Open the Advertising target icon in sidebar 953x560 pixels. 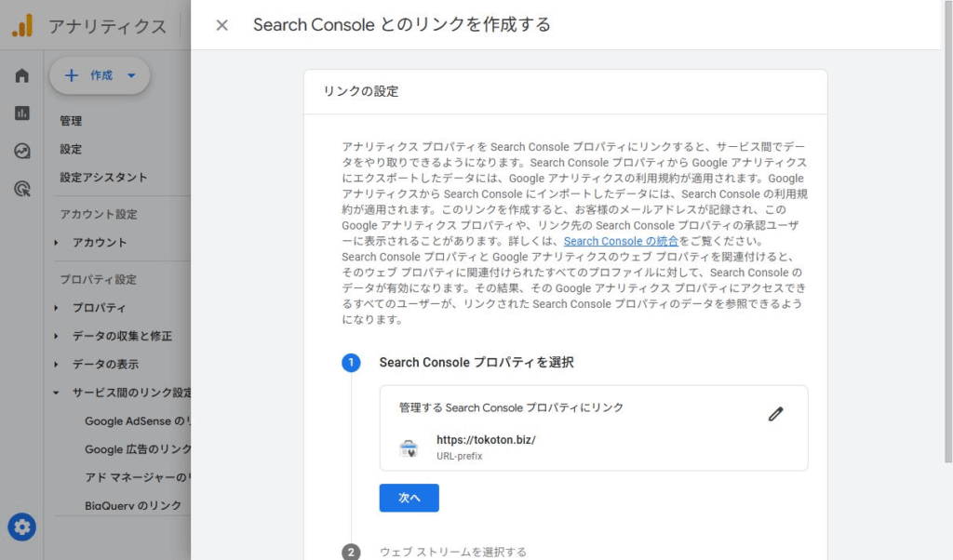pos(21,189)
